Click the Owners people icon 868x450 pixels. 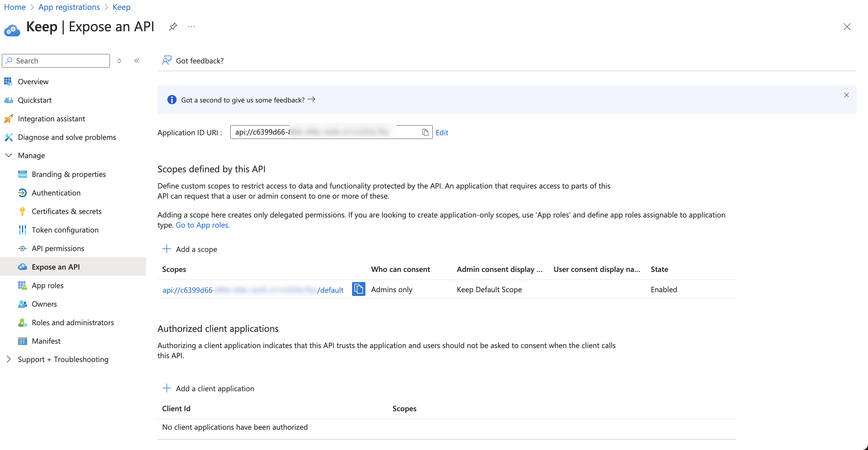coord(22,304)
